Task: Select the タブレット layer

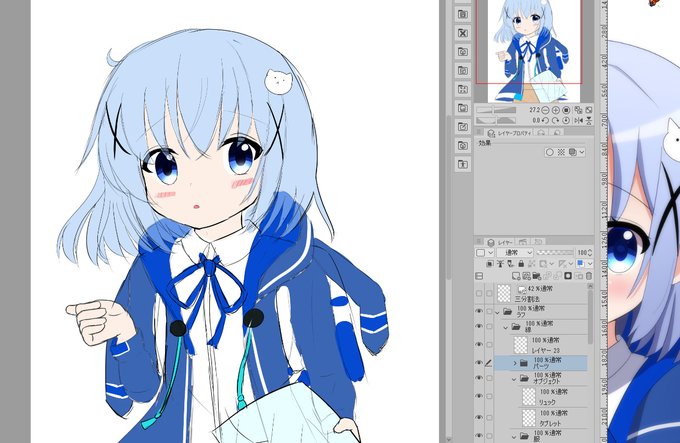Action: pyautogui.click(x=540, y=418)
